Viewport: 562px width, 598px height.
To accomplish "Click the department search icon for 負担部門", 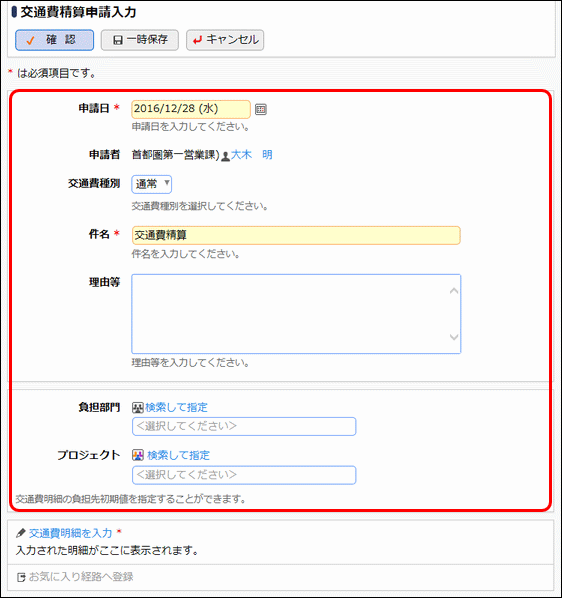I will click(x=137, y=408).
